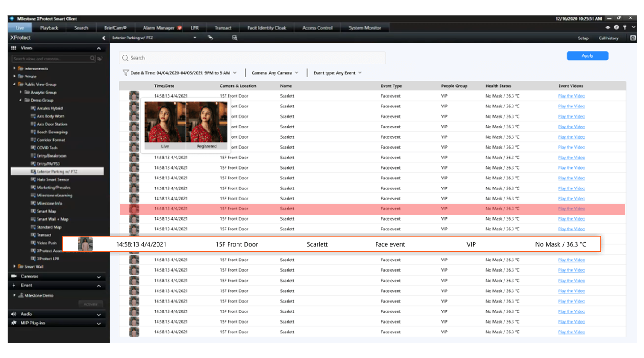Viewport: 644px width, 358px height.
Task: Click the Milestone XProtect logo in title bar
Action: [x=12, y=19]
